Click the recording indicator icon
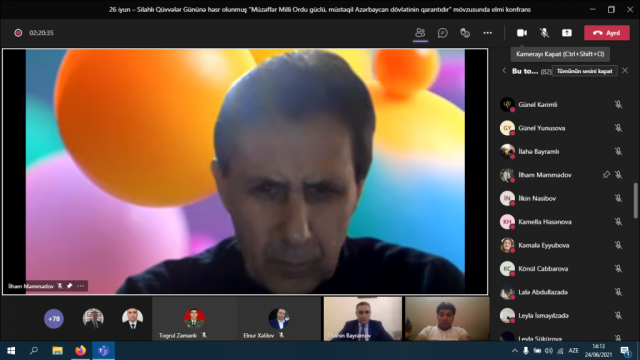Image resolution: width=640 pixels, height=360 pixels. point(18,33)
